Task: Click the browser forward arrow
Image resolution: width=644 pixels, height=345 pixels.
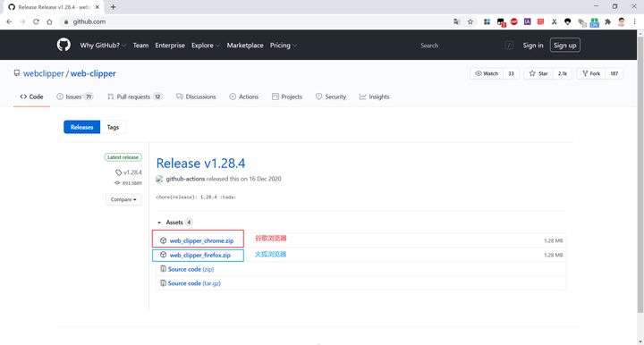Action: (x=22, y=21)
